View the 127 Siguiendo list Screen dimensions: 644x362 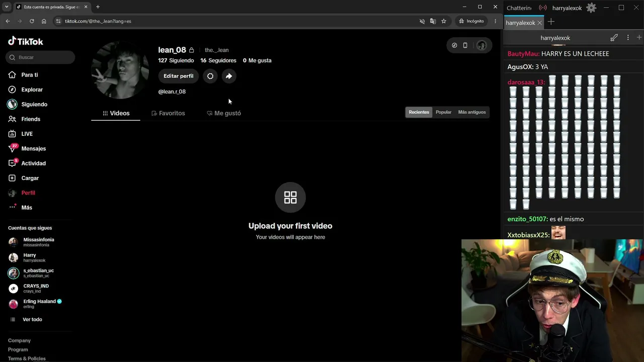point(176,60)
